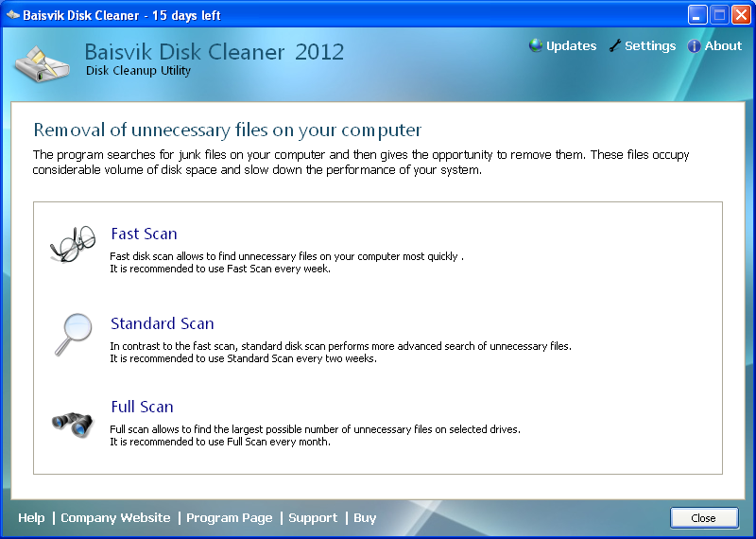This screenshot has width=756, height=539.
Task: Click the 'Baisvik Disk Cleaner 2012' header title
Action: coord(215,52)
